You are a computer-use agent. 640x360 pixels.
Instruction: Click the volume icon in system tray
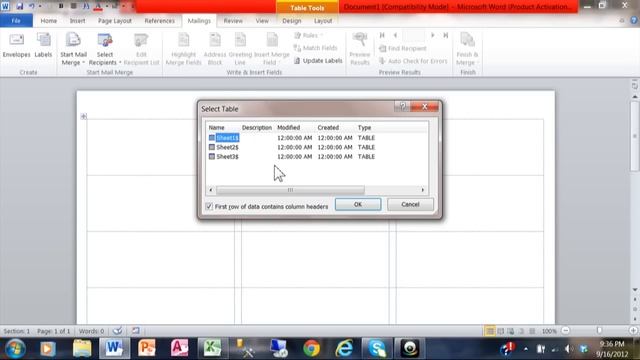[x=568, y=349]
